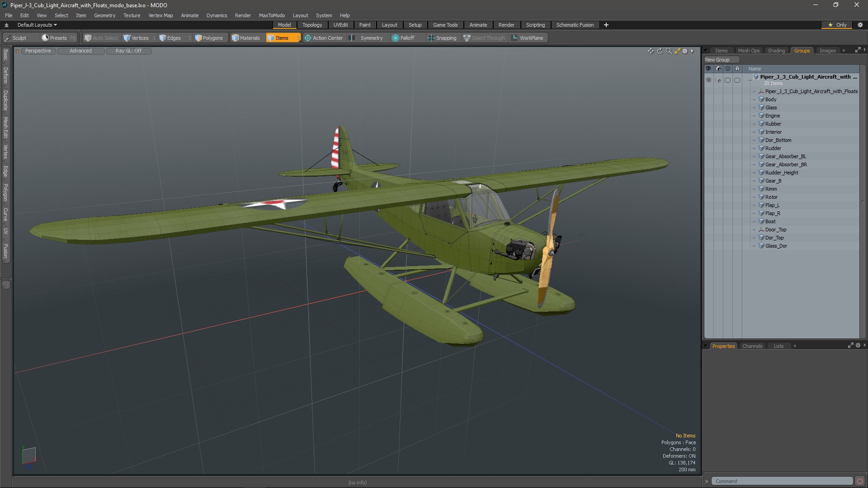
Task: Open the Vertex Map menu
Action: click(160, 15)
